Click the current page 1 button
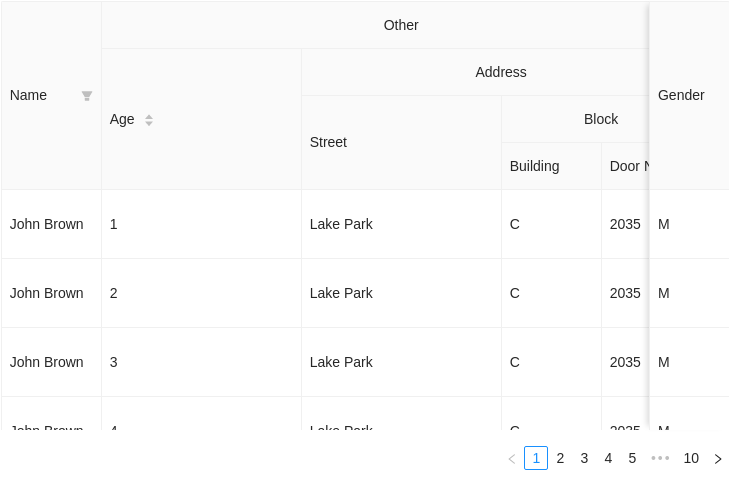Screen dimensions: 729x486 (x=536, y=458)
